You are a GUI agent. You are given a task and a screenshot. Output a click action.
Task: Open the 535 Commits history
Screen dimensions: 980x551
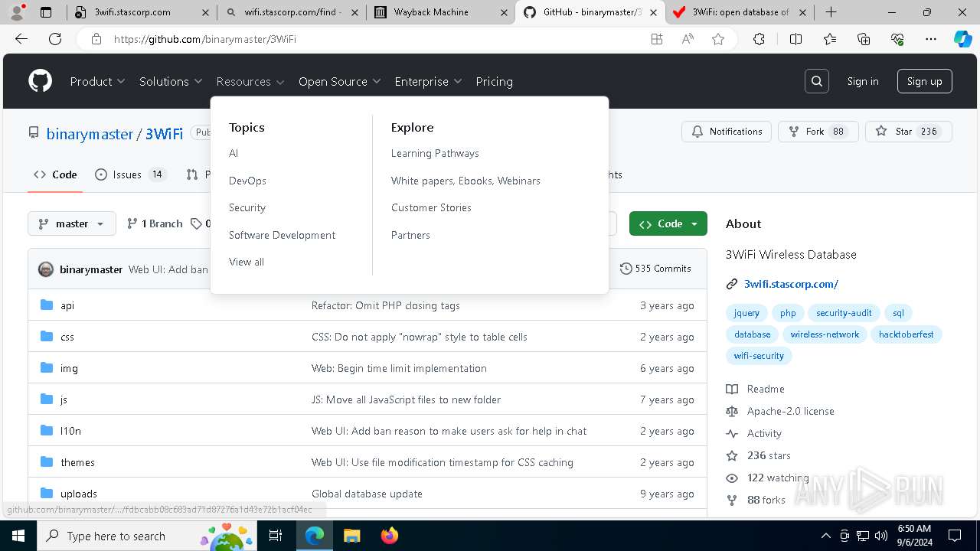tap(655, 269)
